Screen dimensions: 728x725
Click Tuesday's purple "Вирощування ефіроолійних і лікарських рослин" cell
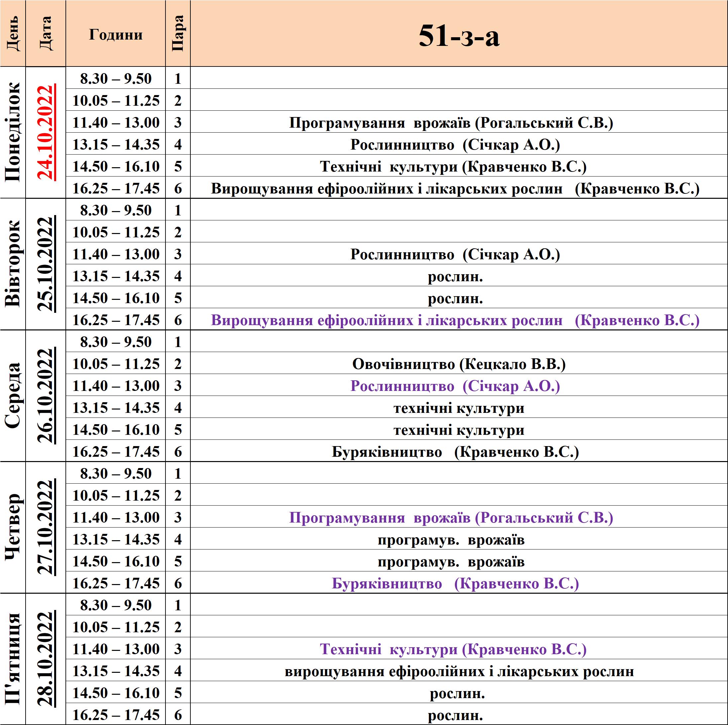459,319
